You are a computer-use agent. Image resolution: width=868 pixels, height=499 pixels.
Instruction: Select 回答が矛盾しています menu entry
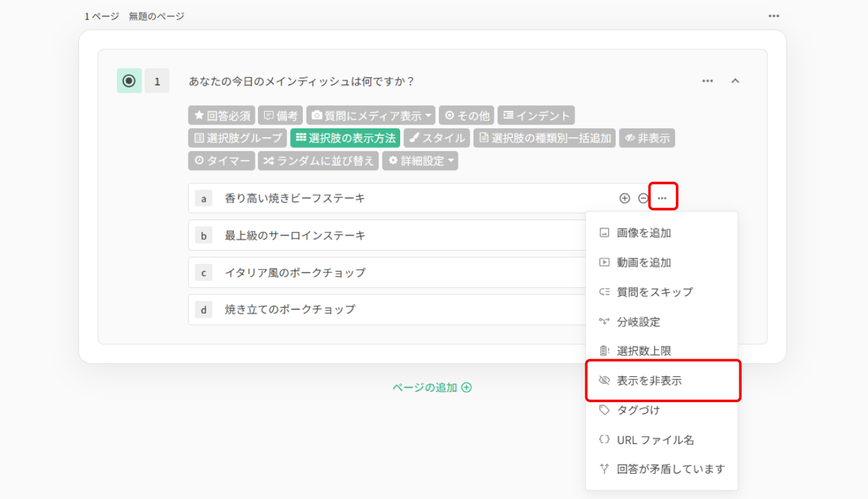point(662,469)
